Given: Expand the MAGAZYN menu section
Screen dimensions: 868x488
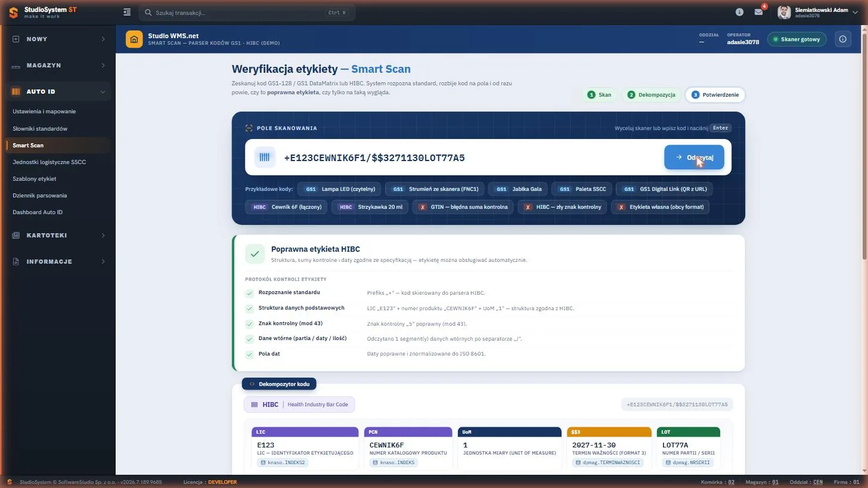Looking at the screenshot, I should (58, 65).
